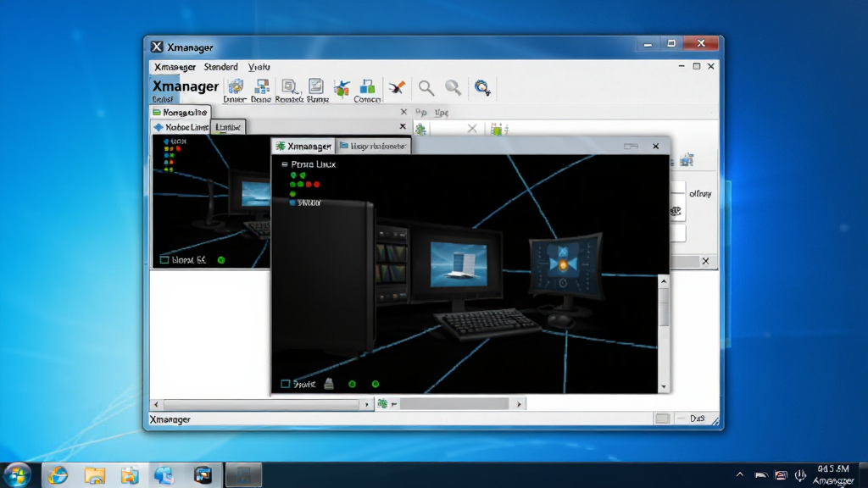Click the networked computers toolbar icon
This screenshot has width=868, height=488.
tap(261, 87)
